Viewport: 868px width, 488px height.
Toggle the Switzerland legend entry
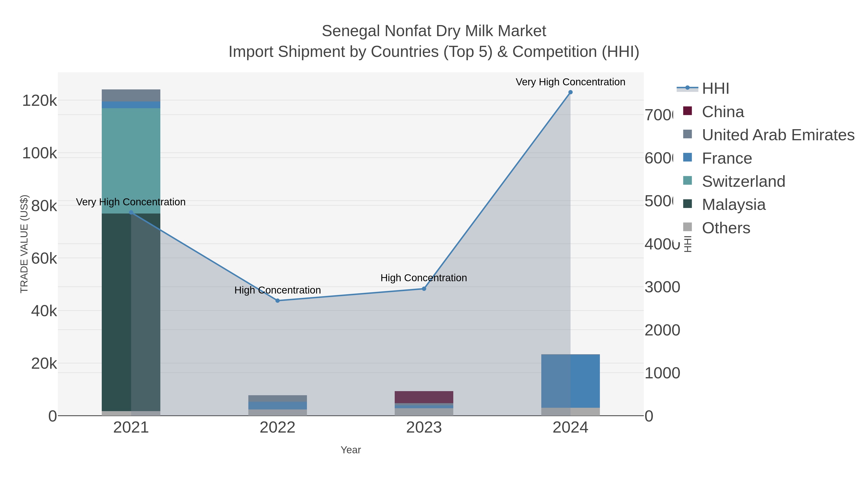734,181
